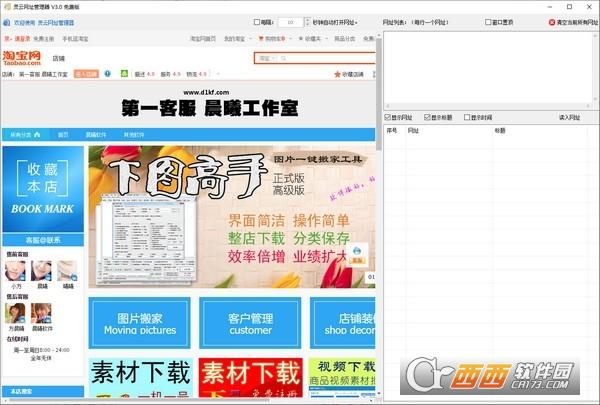Click the product categories link
The width and height of the screenshot is (600, 405).
coord(345,39)
